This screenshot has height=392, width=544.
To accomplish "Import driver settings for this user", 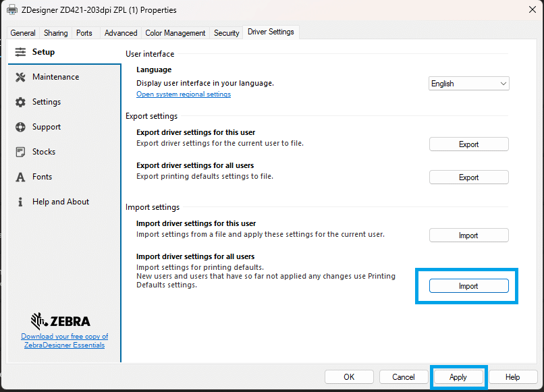I will (468, 235).
